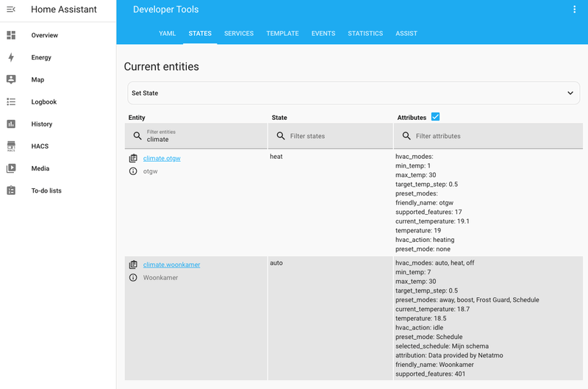588x389 pixels.
Task: Switch to the YAML tab
Action: click(168, 33)
